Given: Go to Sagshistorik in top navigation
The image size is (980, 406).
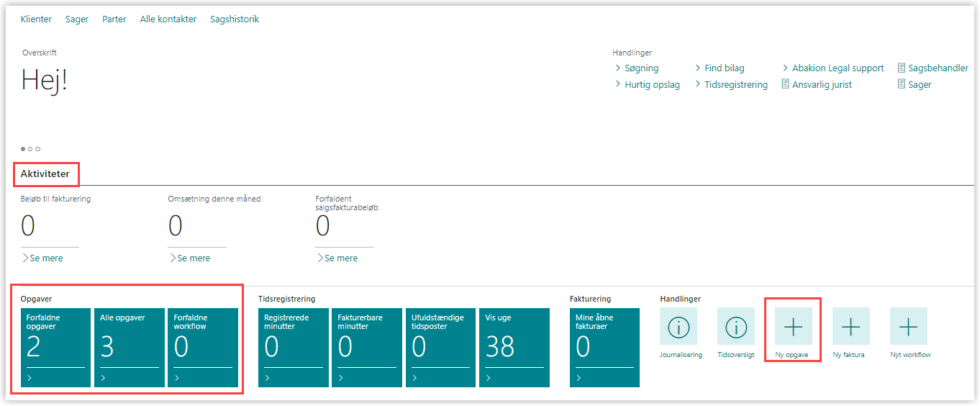Looking at the screenshot, I should pyautogui.click(x=235, y=19).
